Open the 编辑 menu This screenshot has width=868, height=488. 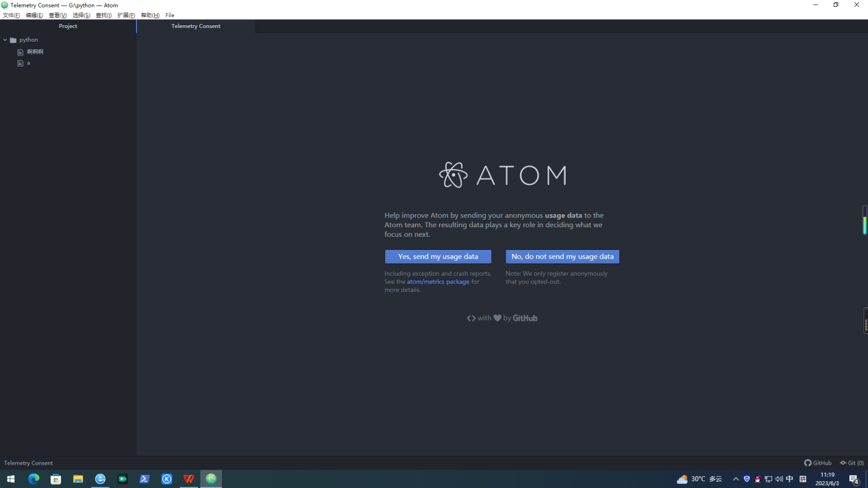tap(34, 15)
